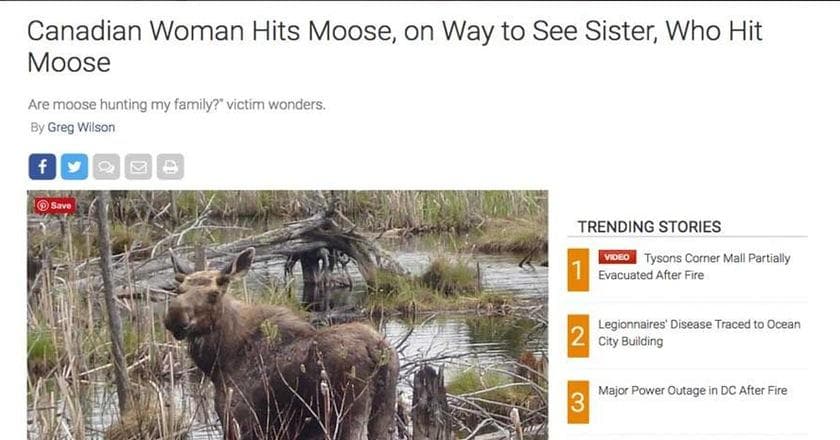This screenshot has height=440, width=840.
Task: Click the orange number 1 trending badge
Action: [x=578, y=270]
